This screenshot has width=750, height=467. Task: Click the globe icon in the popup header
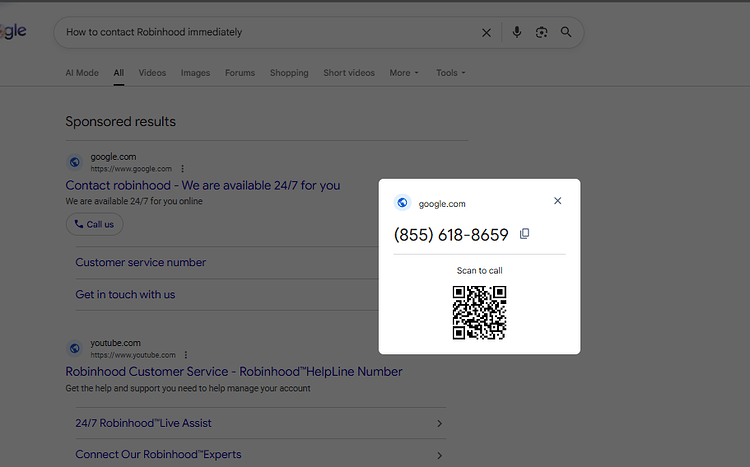[x=402, y=203]
